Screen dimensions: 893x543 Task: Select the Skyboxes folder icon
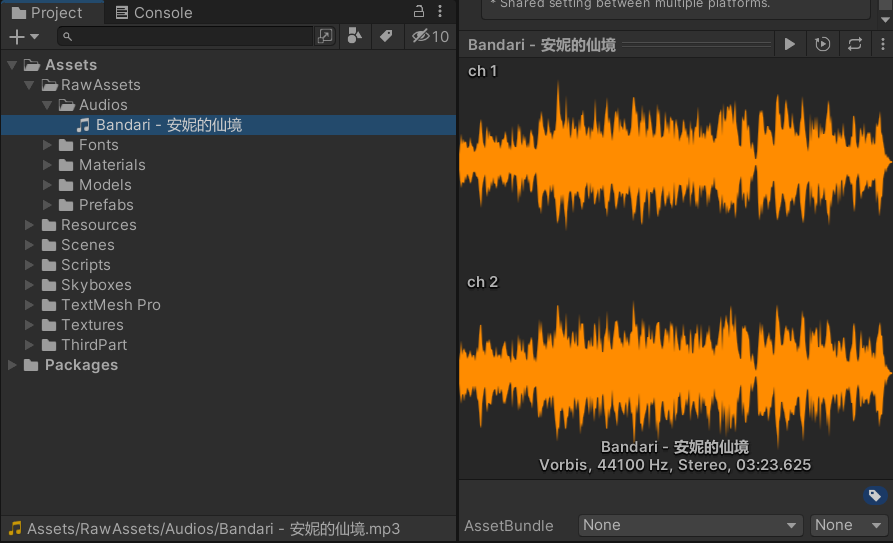click(x=49, y=285)
